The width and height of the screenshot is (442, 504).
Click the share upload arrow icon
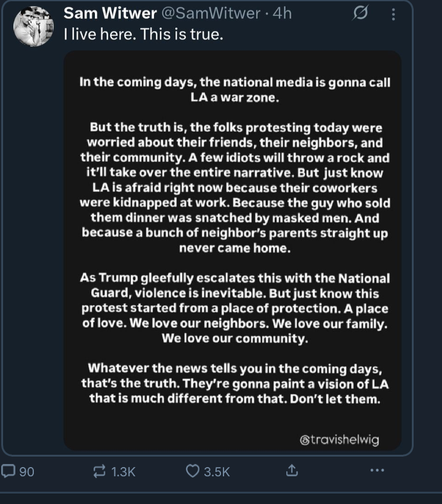coord(292,470)
